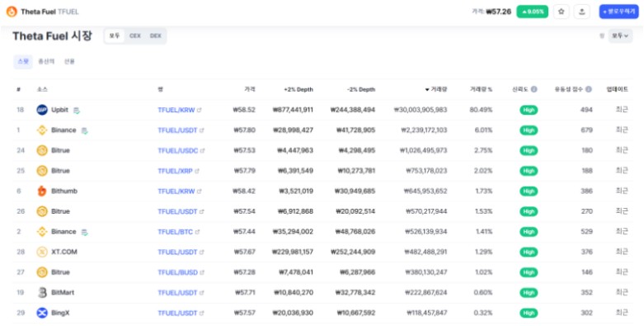Image resolution: width=644 pixels, height=326 pixels.
Task: Click the Upbit verified badge icon
Action: (77, 110)
